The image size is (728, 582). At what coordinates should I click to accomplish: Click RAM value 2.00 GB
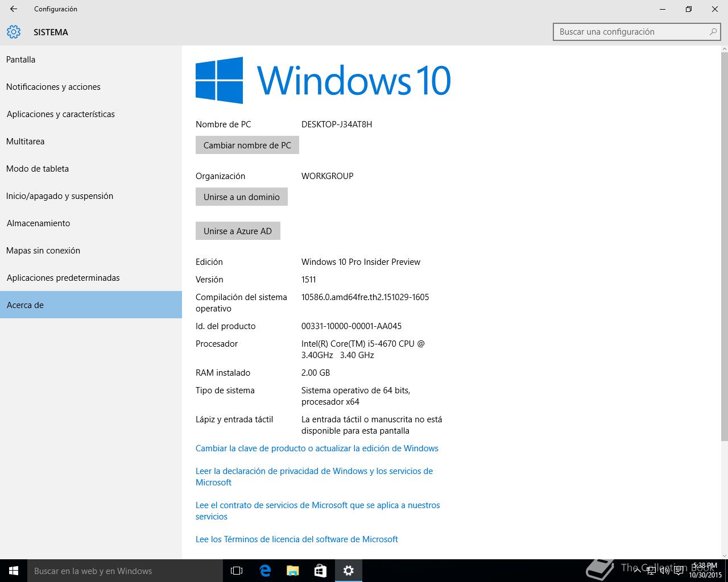click(316, 372)
